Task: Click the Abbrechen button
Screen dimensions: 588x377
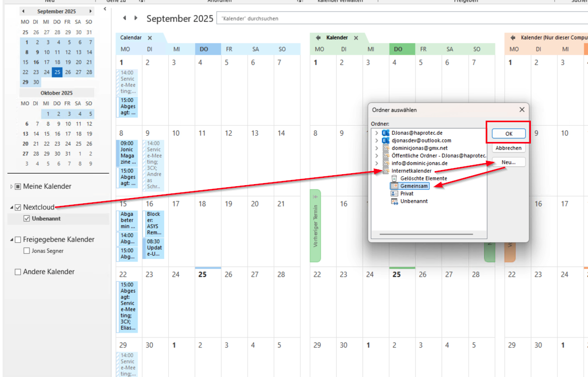Action: tap(508, 148)
